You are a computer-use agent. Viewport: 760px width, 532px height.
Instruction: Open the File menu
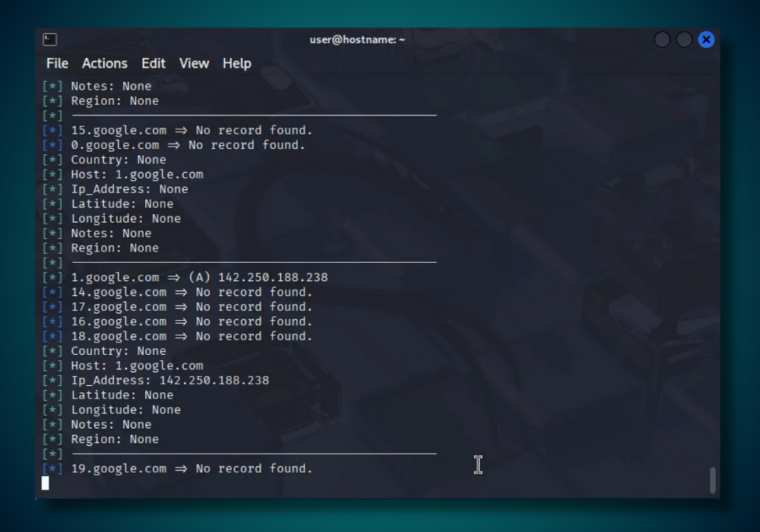56,64
